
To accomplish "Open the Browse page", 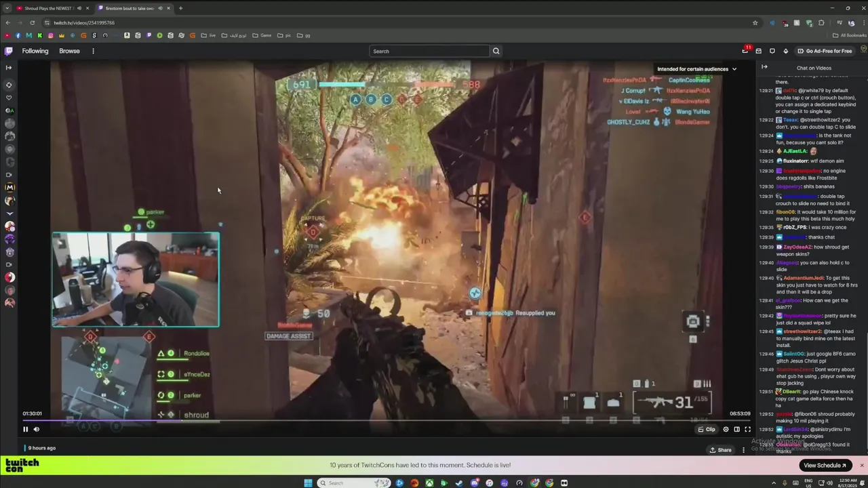I will click(69, 51).
